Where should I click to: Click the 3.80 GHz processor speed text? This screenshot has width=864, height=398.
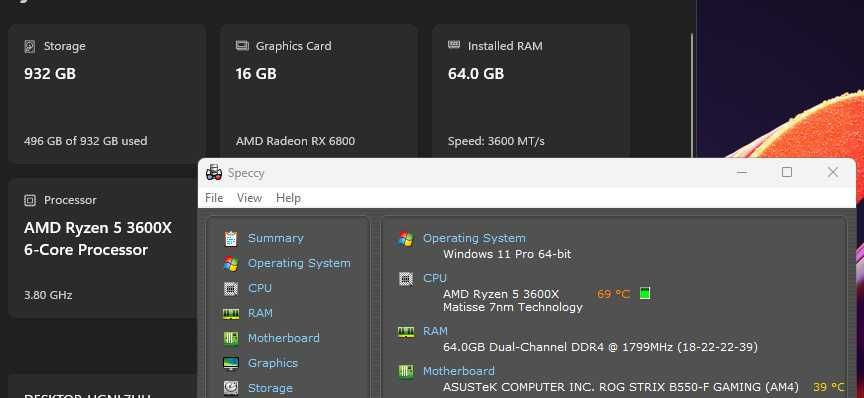click(x=48, y=295)
